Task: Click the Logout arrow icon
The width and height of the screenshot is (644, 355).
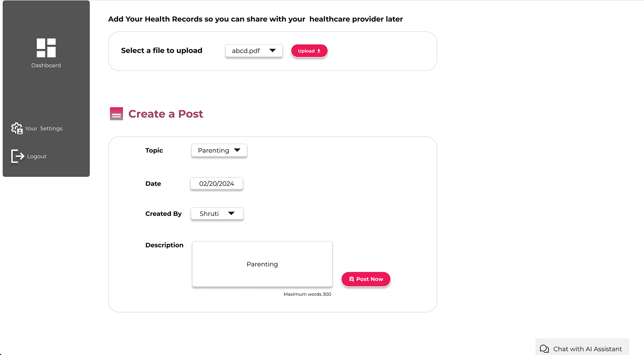Action: (17, 156)
